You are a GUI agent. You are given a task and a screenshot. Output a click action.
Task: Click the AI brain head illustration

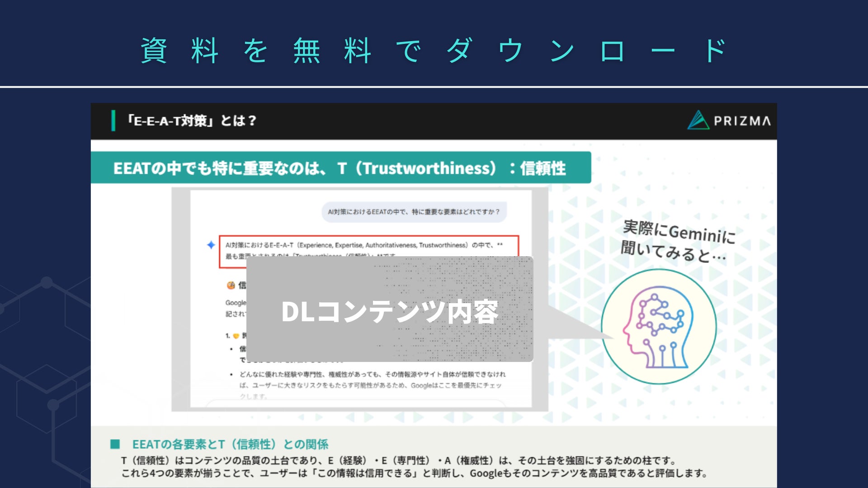659,327
